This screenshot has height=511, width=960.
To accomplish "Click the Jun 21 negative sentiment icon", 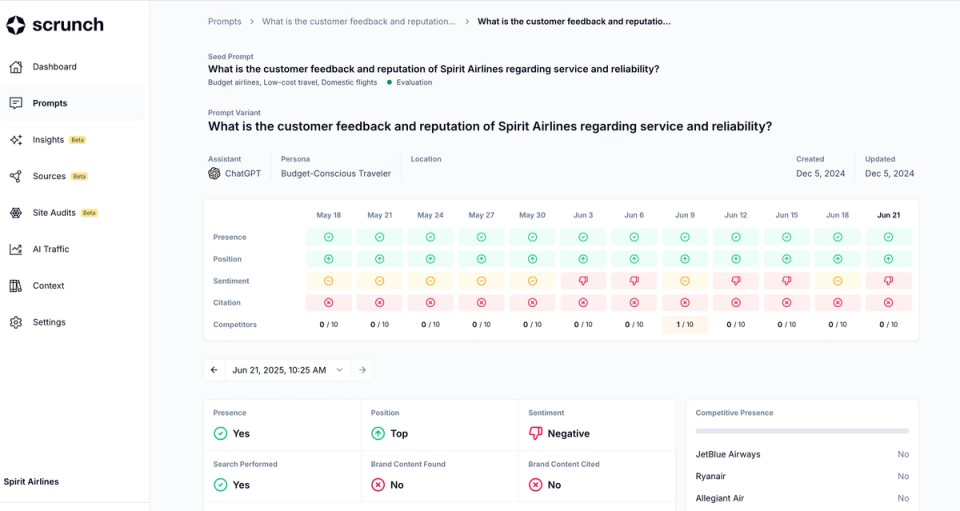I will (x=888, y=281).
